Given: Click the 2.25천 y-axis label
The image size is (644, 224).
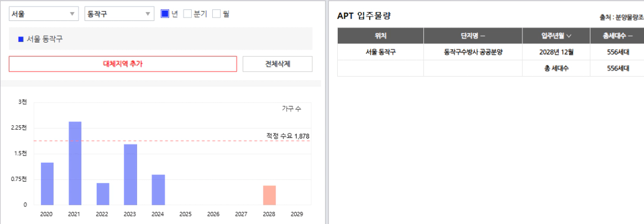Looking at the screenshot, I should 19,127.
